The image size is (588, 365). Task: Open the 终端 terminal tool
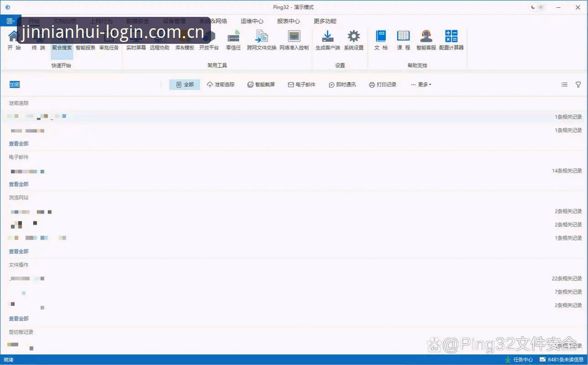[38, 39]
